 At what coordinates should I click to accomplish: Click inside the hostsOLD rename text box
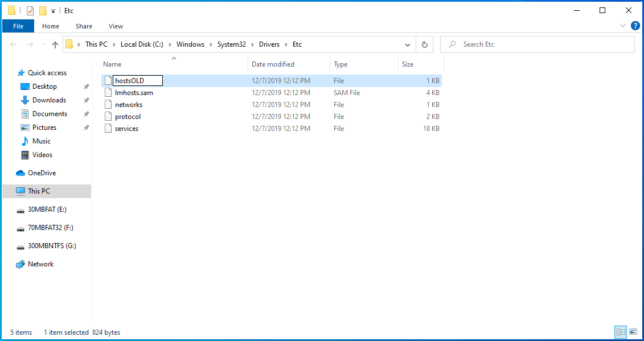pos(138,80)
